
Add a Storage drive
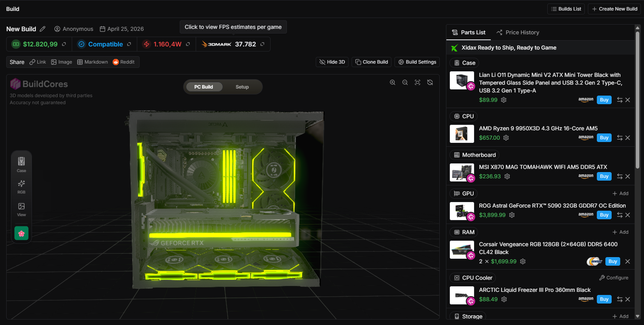click(x=620, y=316)
